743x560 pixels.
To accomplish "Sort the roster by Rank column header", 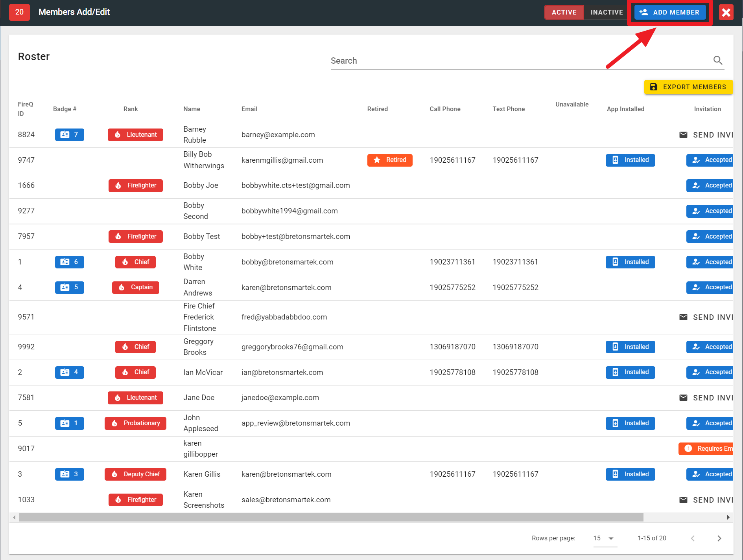I will click(131, 109).
